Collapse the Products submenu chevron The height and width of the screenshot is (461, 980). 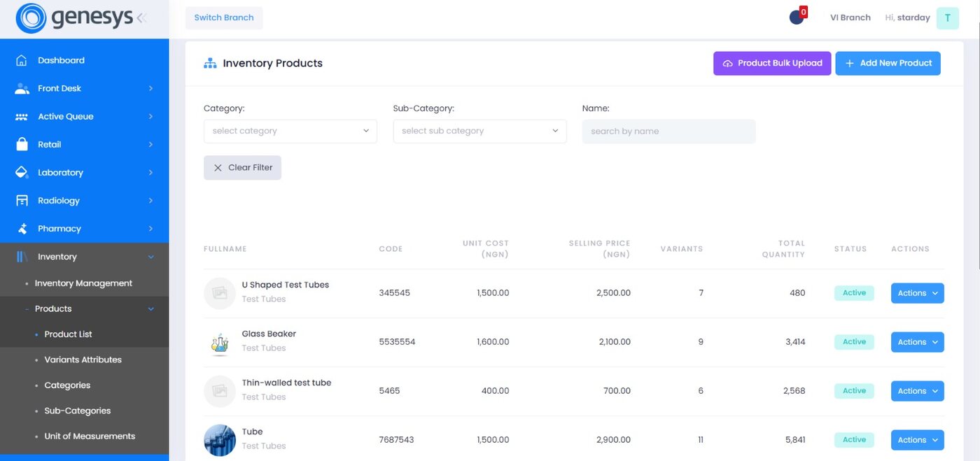(150, 308)
